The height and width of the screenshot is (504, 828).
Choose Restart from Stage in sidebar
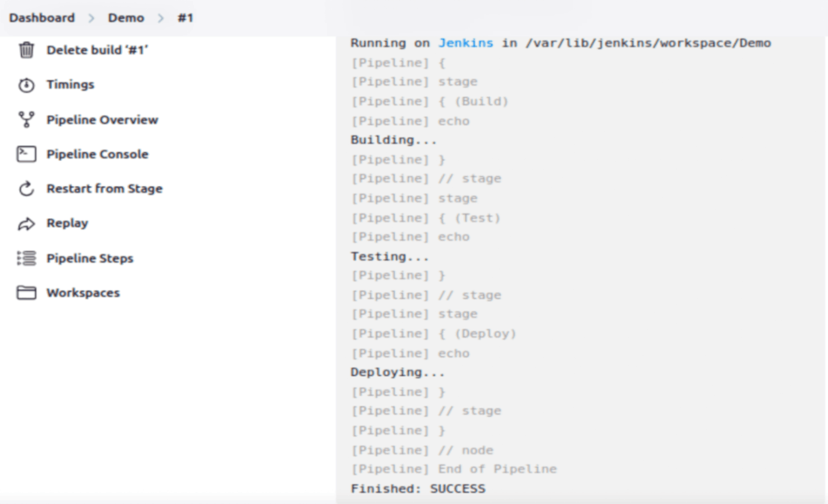(x=104, y=189)
